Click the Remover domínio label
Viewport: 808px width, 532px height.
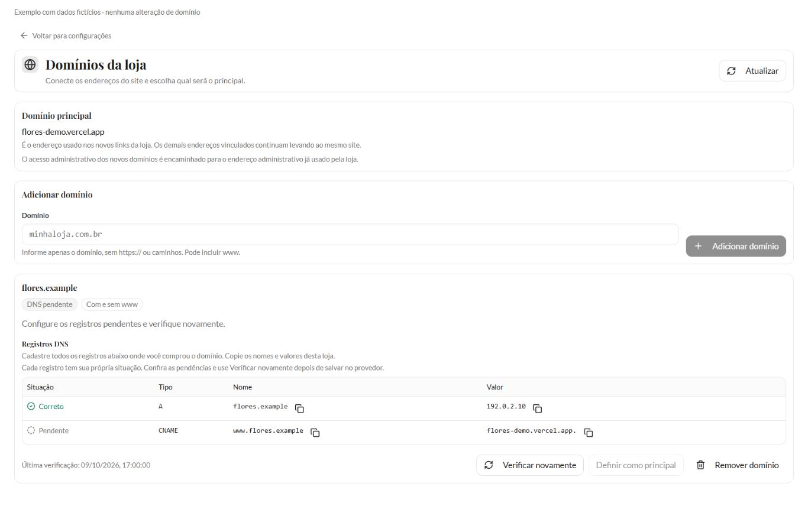(746, 465)
